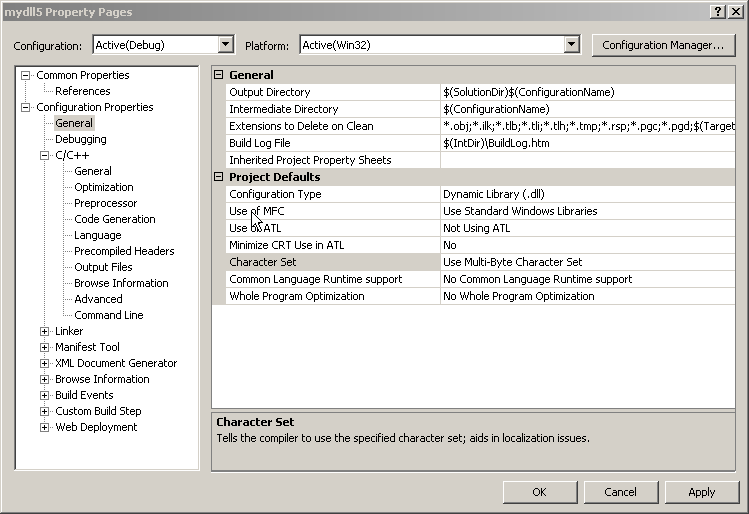Expand the XML Document Generator node
This screenshot has width=749, height=514.
[x=44, y=364]
